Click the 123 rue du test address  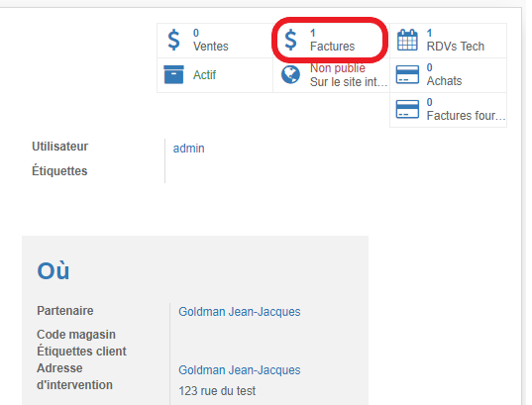point(217,391)
